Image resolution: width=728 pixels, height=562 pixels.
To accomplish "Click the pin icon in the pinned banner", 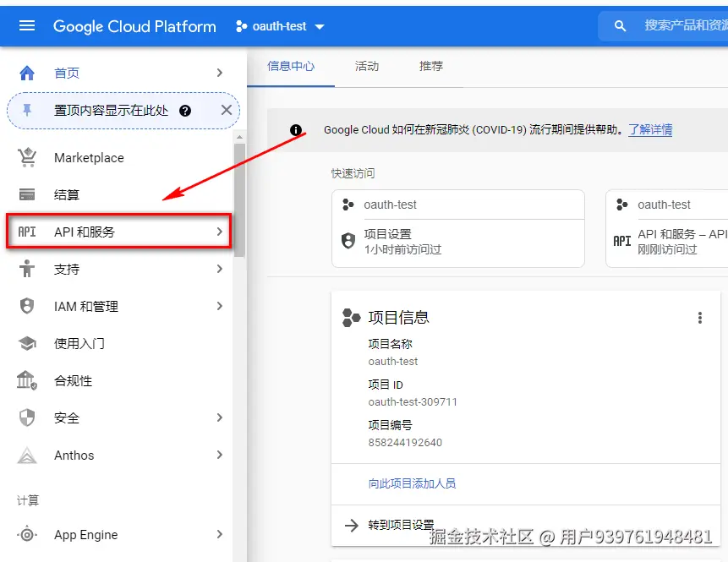I will click(27, 110).
